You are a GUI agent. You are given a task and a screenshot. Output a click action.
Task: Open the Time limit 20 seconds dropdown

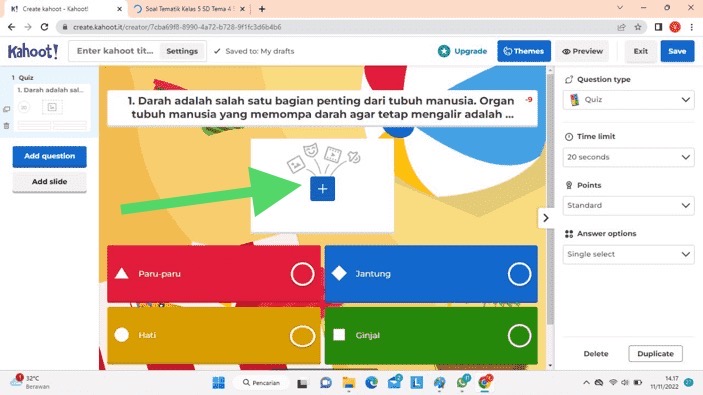tap(628, 157)
